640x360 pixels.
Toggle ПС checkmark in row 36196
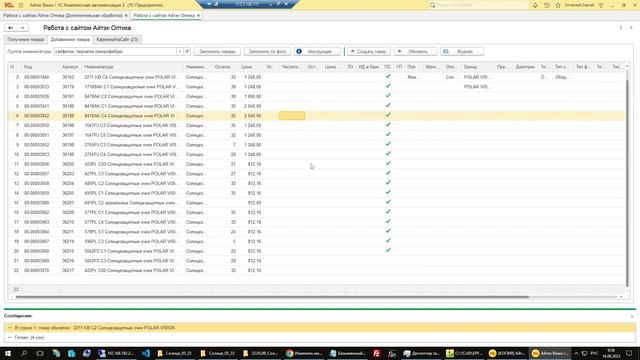(x=388, y=125)
